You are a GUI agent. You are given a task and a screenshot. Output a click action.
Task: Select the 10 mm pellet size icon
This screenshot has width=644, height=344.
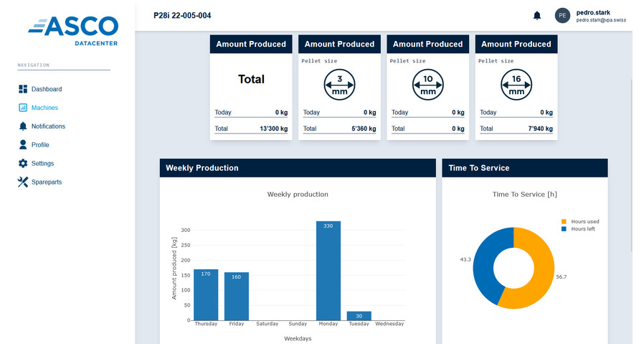click(427, 86)
